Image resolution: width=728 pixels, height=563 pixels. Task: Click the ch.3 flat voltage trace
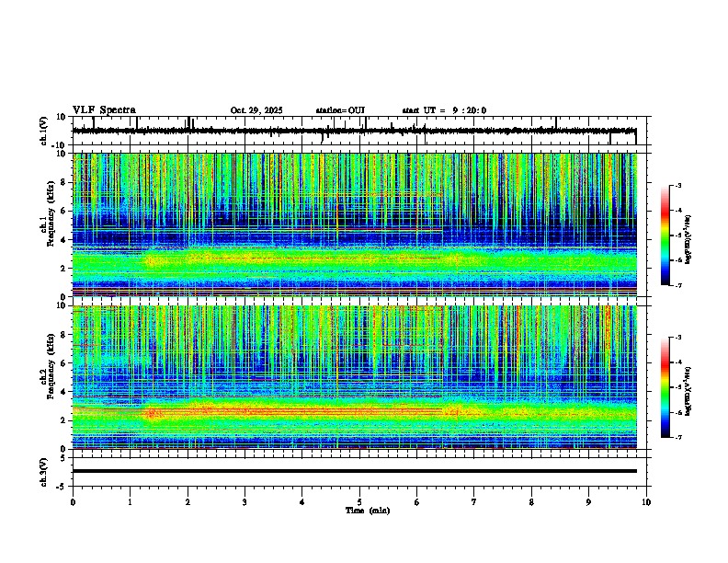[x=354, y=471]
